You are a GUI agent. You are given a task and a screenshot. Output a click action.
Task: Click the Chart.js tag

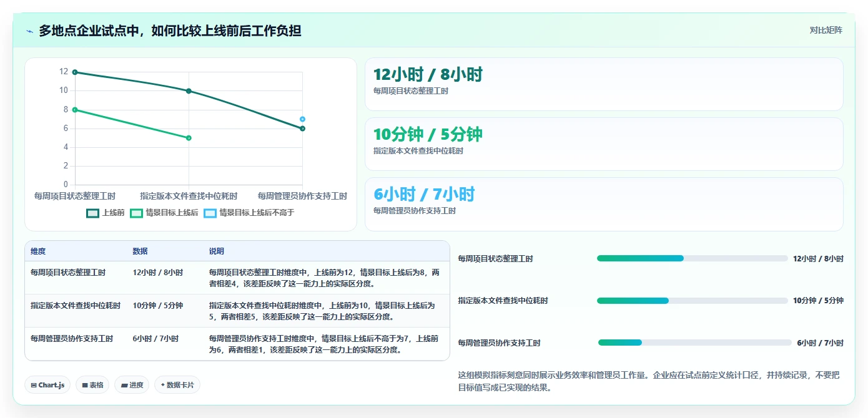[47, 385]
